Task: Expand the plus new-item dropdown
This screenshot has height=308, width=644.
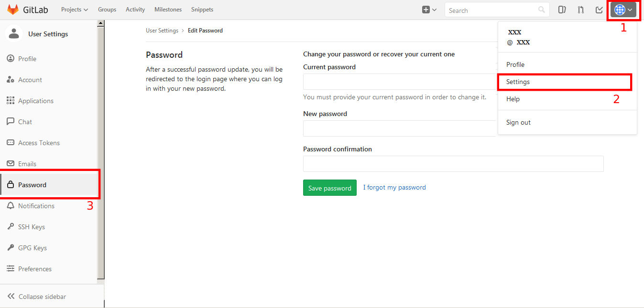Action: click(x=429, y=10)
